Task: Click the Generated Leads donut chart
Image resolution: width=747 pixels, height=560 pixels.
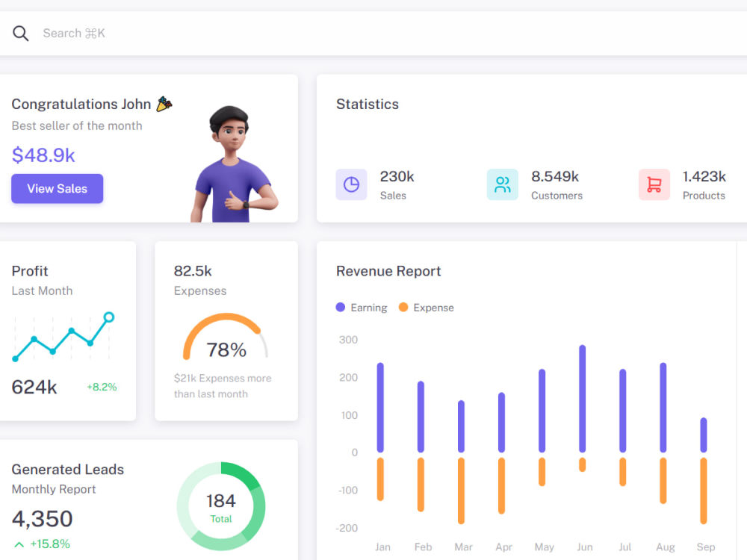Action: click(221, 506)
